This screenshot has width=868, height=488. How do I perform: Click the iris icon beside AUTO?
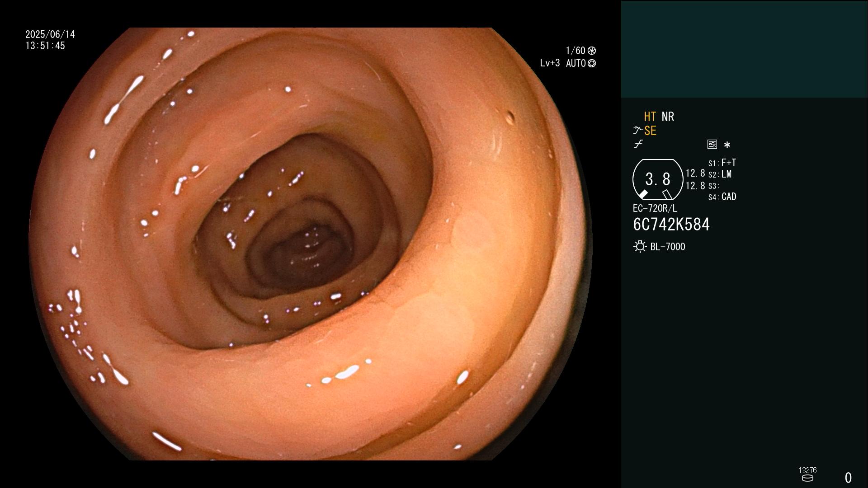pos(592,63)
